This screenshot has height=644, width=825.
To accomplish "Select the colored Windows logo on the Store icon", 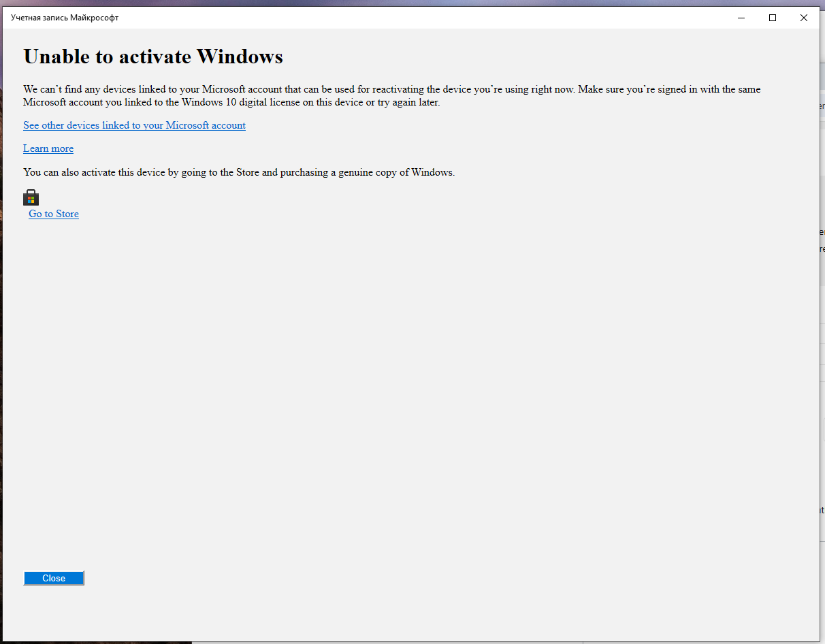I will click(x=31, y=198).
